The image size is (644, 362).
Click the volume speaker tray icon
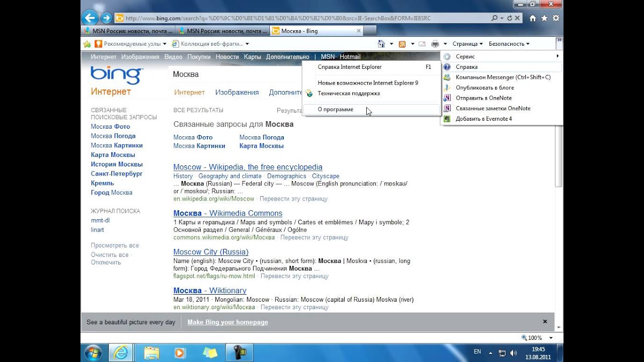[513, 353]
